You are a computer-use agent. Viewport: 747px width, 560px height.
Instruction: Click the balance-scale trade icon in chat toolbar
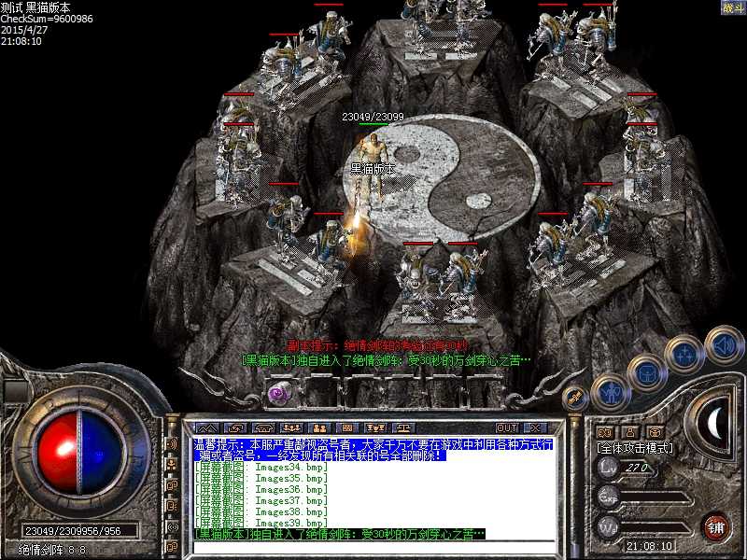(x=403, y=427)
